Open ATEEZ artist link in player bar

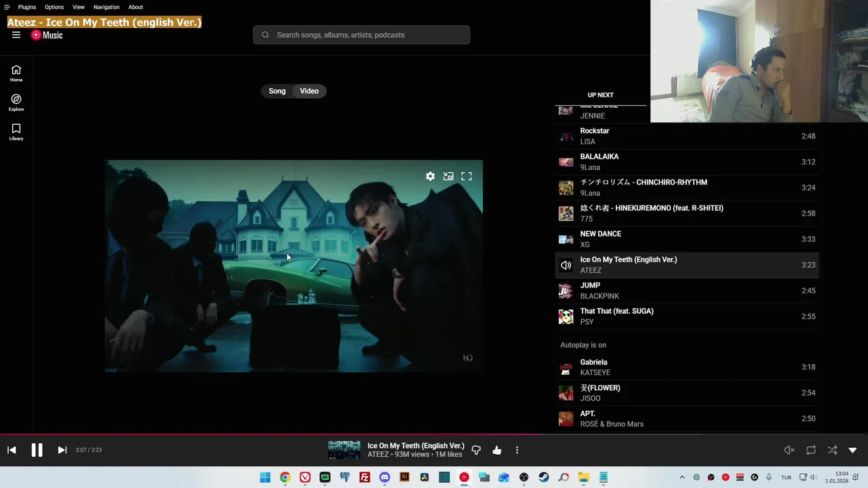click(x=378, y=455)
